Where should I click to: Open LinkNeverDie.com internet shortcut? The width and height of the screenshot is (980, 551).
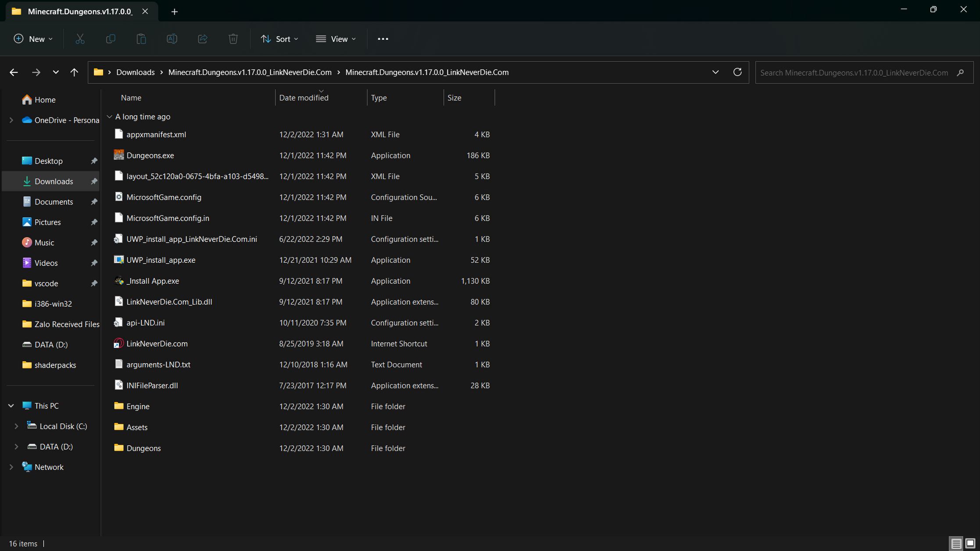pos(157,343)
